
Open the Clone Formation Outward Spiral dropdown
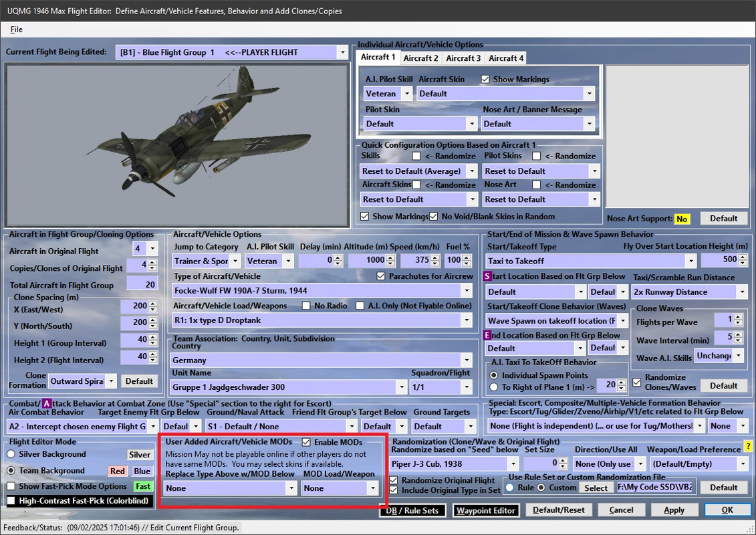pyautogui.click(x=82, y=381)
